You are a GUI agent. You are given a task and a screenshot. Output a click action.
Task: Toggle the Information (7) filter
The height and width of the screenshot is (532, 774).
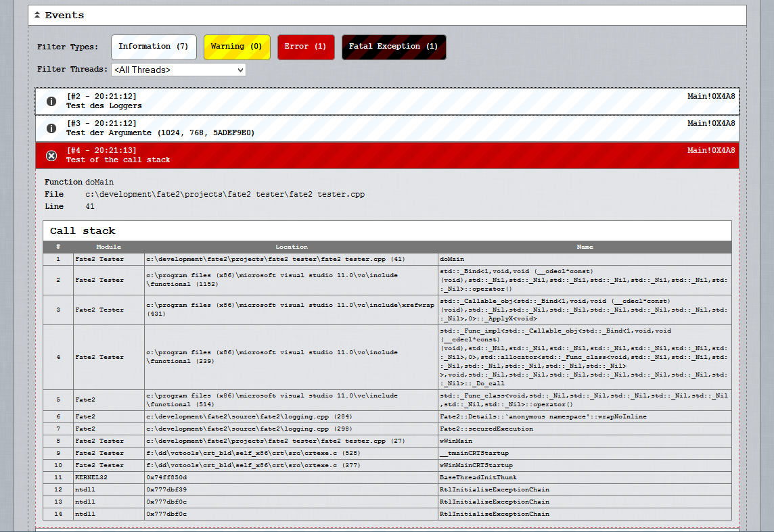coord(154,47)
